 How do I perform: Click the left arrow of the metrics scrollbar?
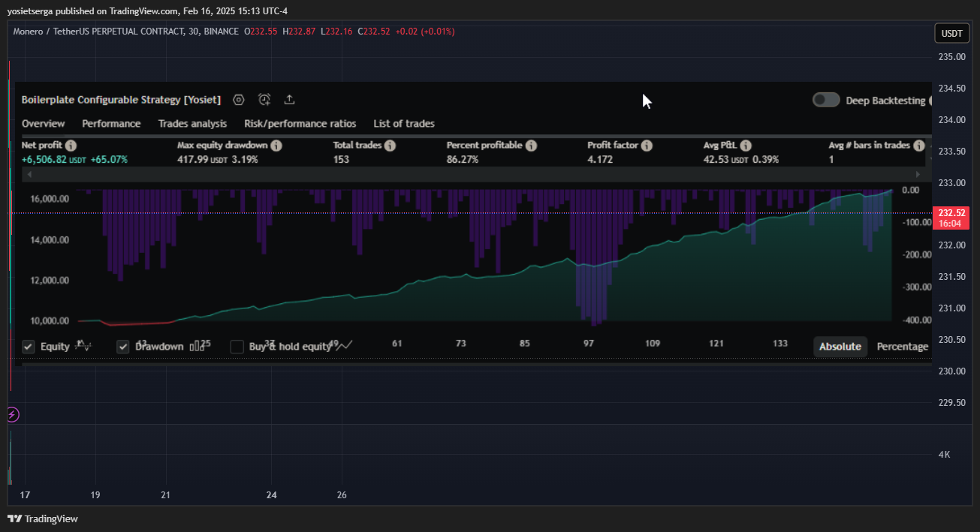[x=29, y=174]
